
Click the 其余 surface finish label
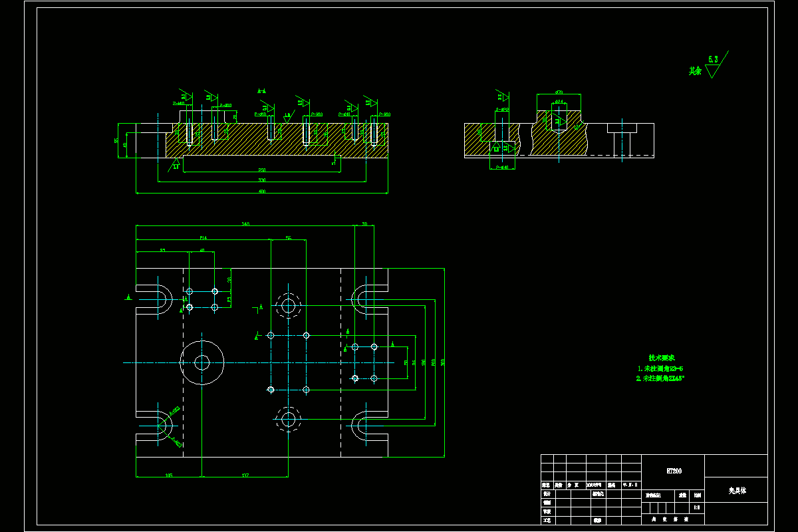tap(695, 70)
